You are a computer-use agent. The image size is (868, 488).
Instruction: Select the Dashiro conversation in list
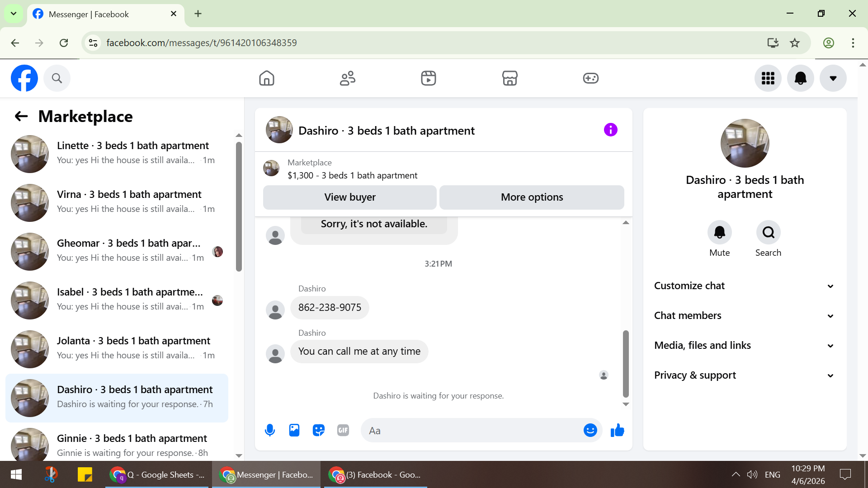click(x=117, y=398)
